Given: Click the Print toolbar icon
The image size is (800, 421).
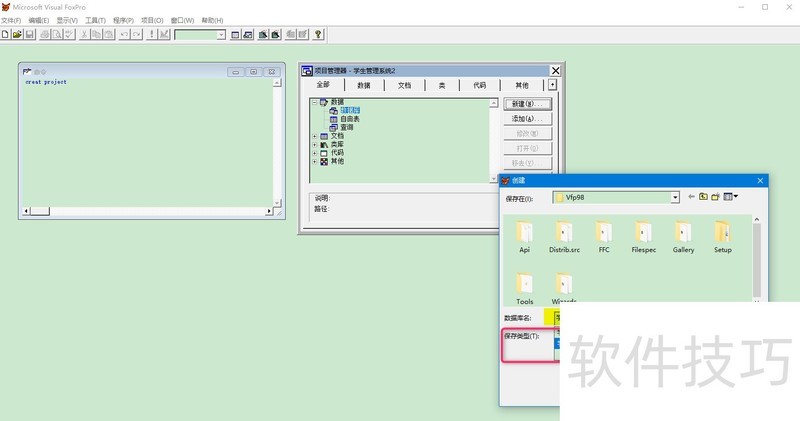Looking at the screenshot, I should coord(45,34).
